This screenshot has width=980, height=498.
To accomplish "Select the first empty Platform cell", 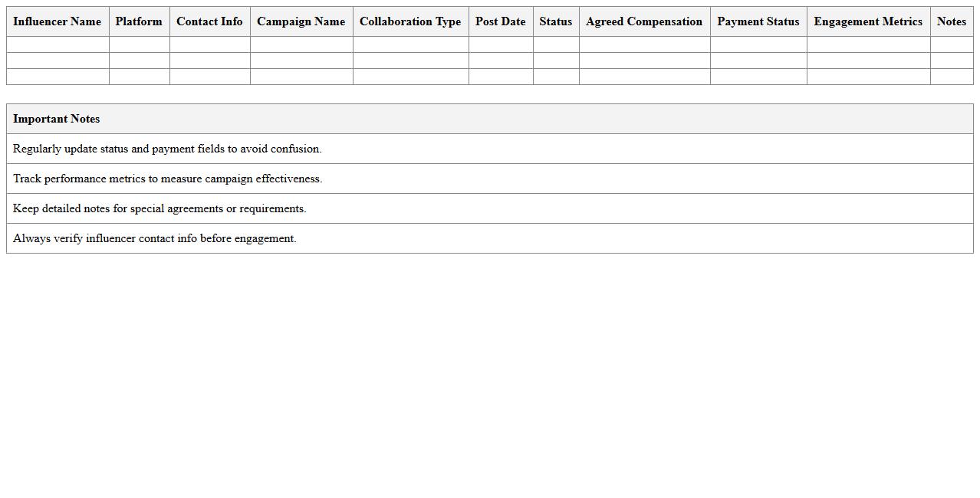I will point(139,44).
